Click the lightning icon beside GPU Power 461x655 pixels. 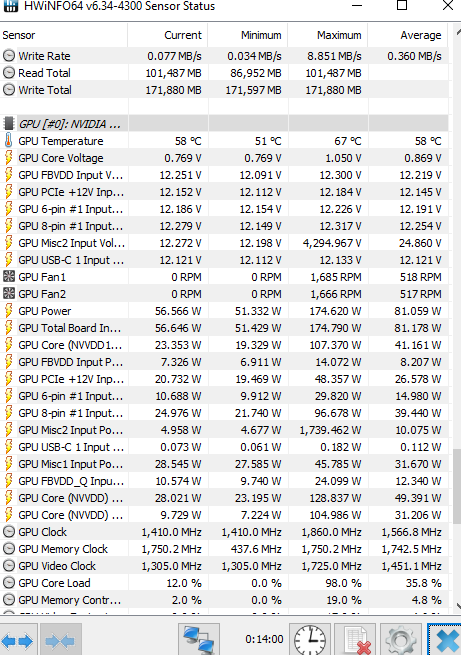click(x=8, y=311)
